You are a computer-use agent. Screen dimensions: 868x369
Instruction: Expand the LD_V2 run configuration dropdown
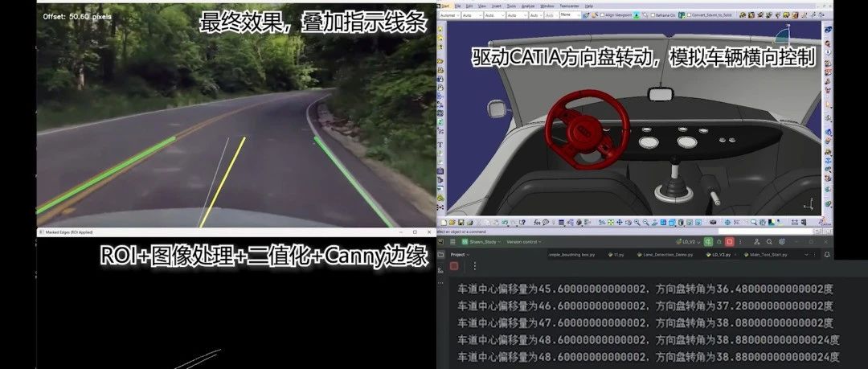coord(688,241)
